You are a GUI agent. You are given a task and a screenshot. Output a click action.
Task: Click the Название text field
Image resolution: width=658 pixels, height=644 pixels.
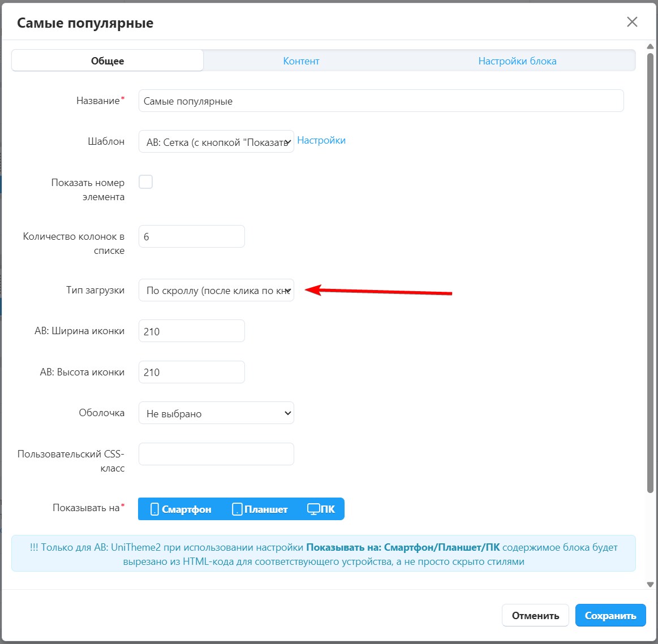click(381, 101)
